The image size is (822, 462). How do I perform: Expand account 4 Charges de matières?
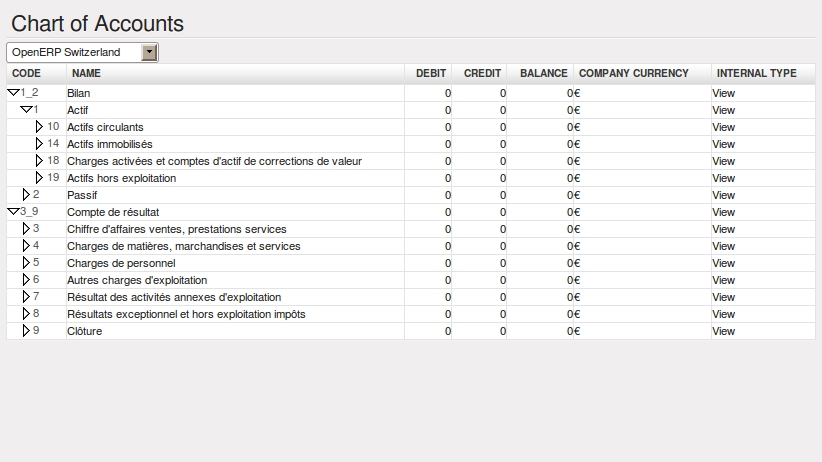click(x=26, y=246)
